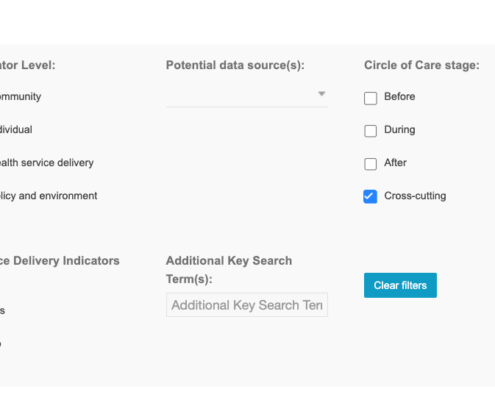Screen dimensions: 495x400
Task: Click the Potential data source(s) heading
Action: (235, 65)
